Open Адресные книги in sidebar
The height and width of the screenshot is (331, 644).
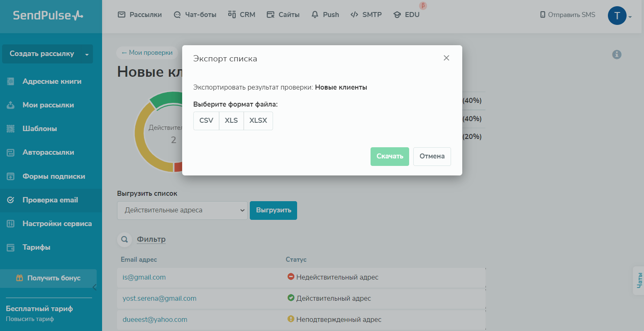(x=52, y=81)
